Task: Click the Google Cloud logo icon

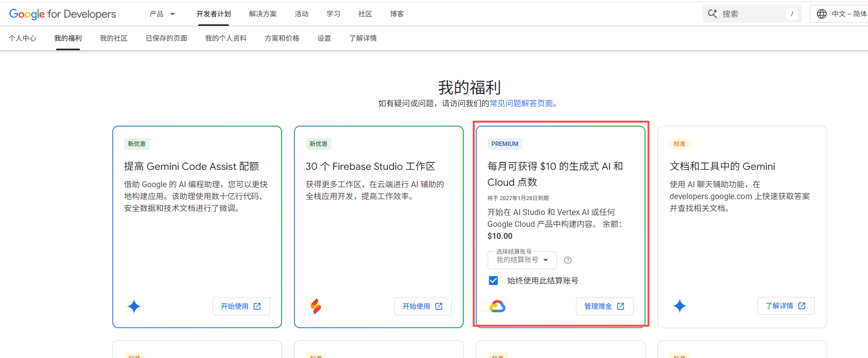Action: [498, 306]
